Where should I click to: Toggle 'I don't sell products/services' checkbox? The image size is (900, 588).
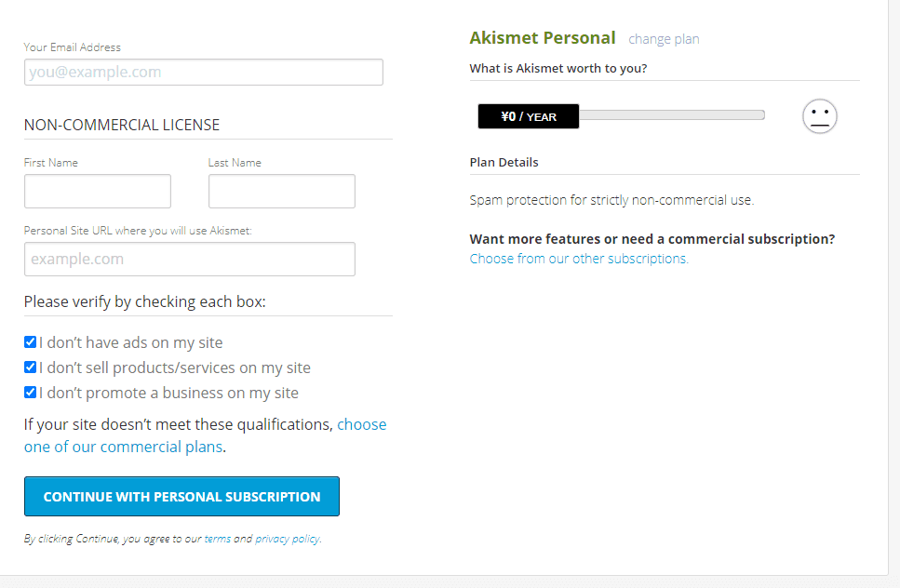[31, 367]
